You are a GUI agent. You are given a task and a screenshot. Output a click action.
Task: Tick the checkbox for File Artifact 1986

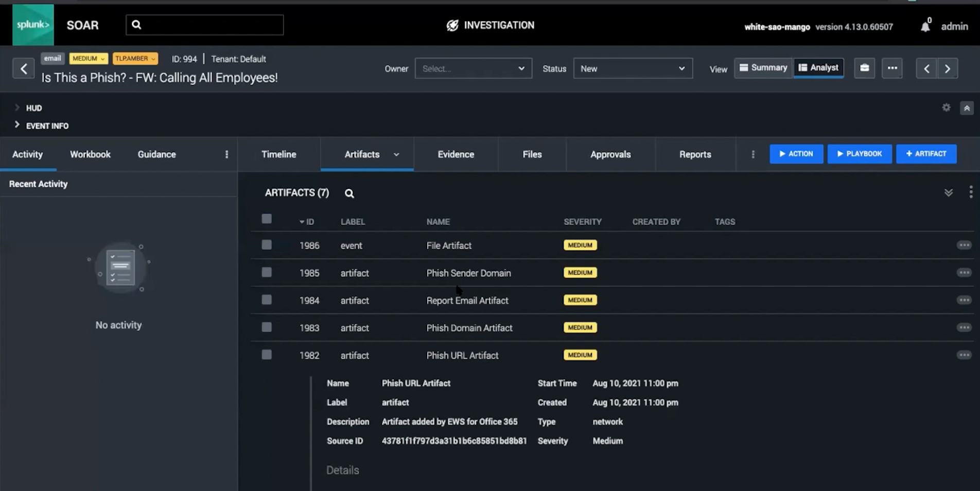pos(267,244)
